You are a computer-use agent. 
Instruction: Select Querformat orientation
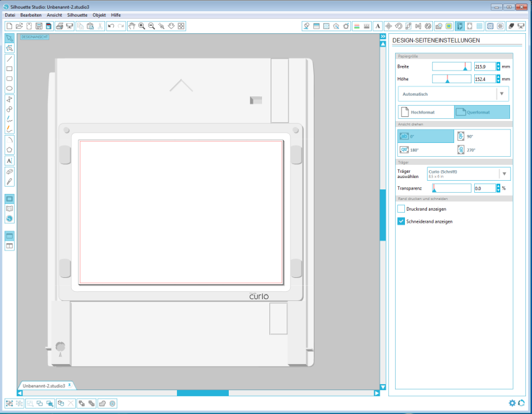tap(481, 112)
